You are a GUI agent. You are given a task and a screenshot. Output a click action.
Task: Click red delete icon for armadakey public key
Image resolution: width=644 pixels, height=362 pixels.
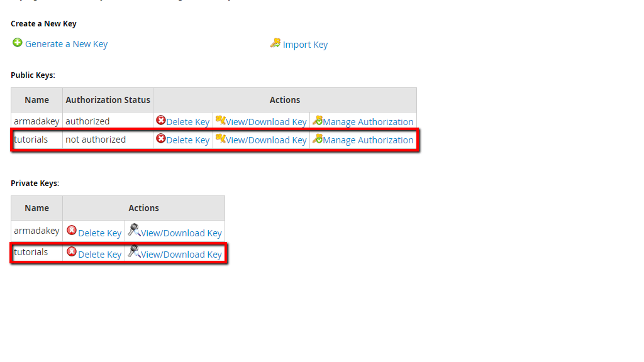(x=161, y=121)
